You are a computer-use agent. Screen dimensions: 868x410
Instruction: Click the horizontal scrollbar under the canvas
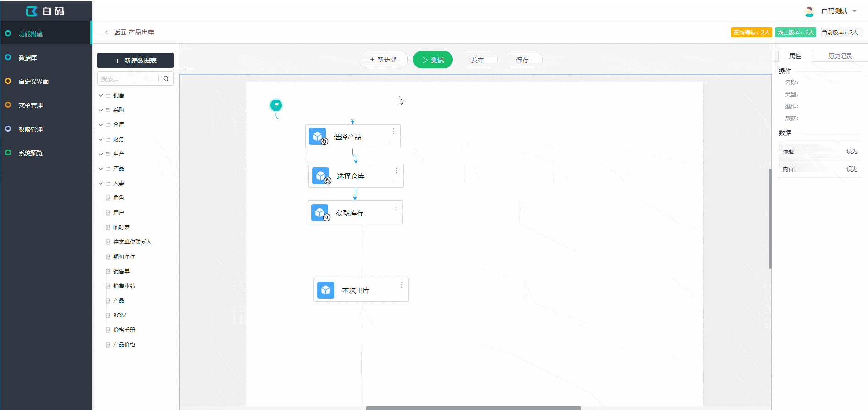(x=473, y=408)
